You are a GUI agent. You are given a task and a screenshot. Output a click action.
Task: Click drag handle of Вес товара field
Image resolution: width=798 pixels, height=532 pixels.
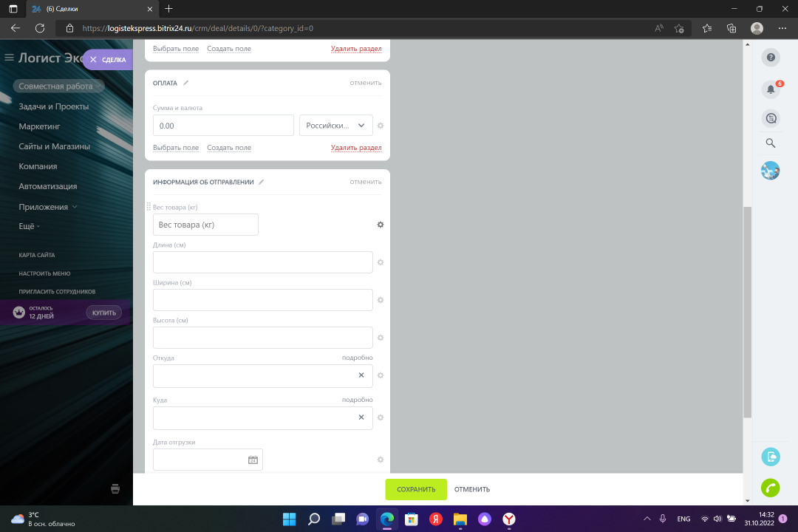pyautogui.click(x=149, y=206)
